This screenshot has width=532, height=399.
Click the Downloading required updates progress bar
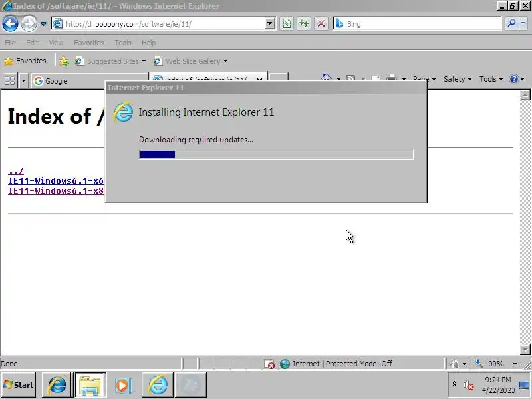[x=276, y=154]
